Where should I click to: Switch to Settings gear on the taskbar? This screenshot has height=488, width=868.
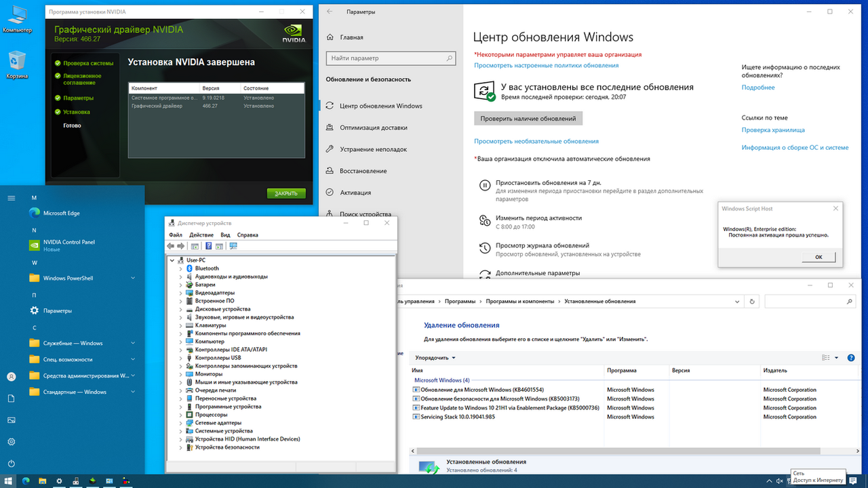59,481
